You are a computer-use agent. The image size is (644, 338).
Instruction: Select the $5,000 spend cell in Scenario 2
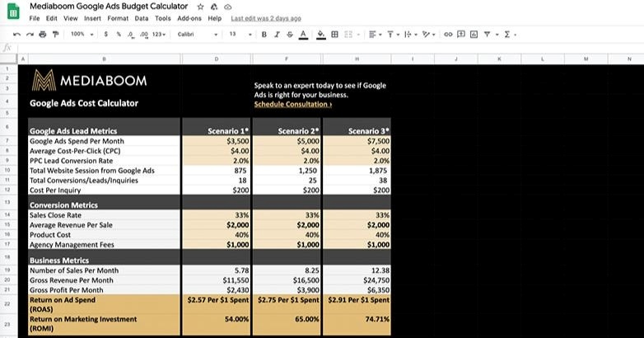coord(287,141)
